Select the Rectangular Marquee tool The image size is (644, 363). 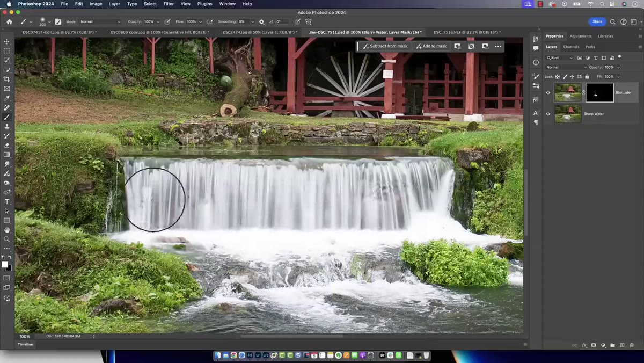[x=7, y=51]
